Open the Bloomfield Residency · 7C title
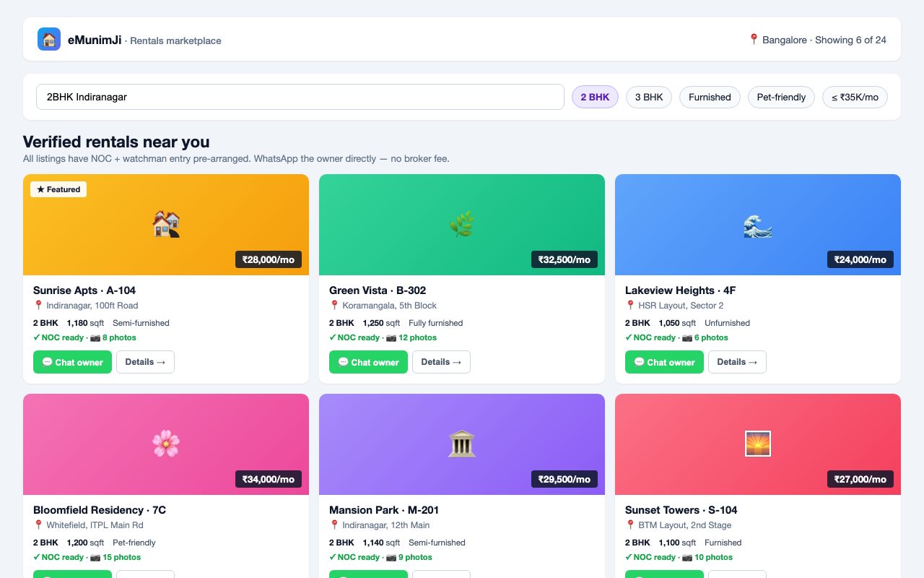This screenshot has width=924, height=578. tap(100, 510)
